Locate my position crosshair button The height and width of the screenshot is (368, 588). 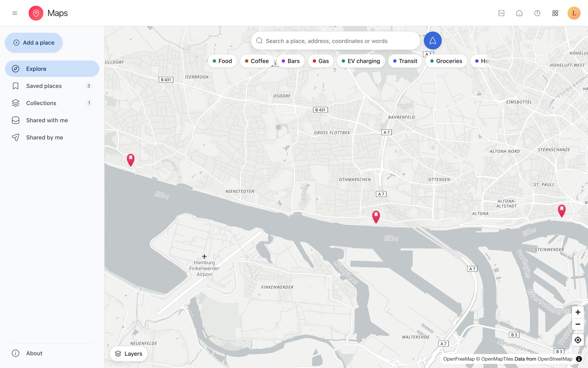click(578, 340)
